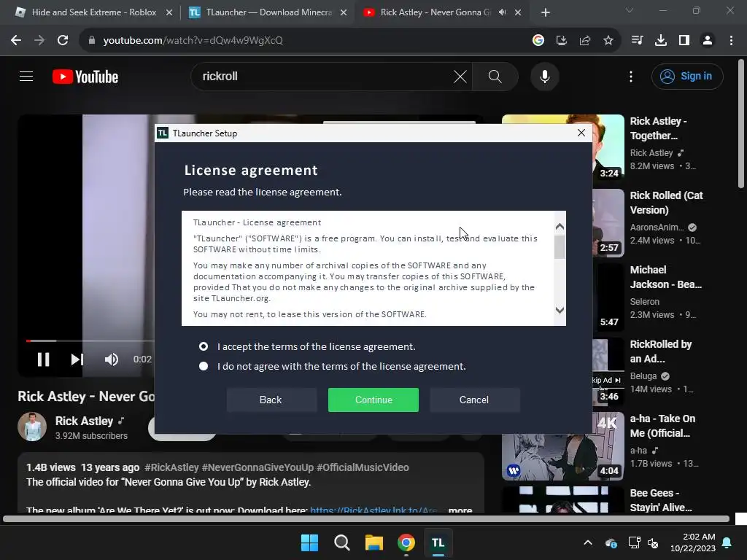The image size is (747, 560).
Task: Open Rick Astley channel avatar
Action: [32, 426]
